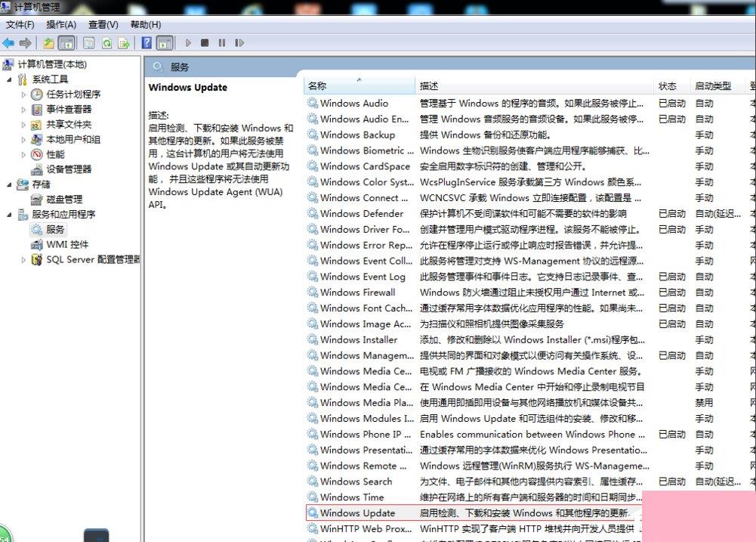This screenshot has width=756, height=542.
Task: Select 本地用户和组 in the tree
Action: pos(73,140)
